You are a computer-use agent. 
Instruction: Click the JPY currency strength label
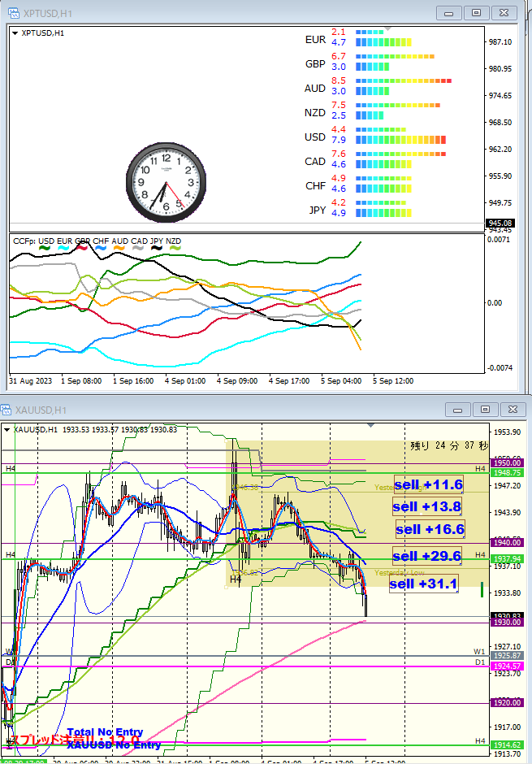[318, 210]
